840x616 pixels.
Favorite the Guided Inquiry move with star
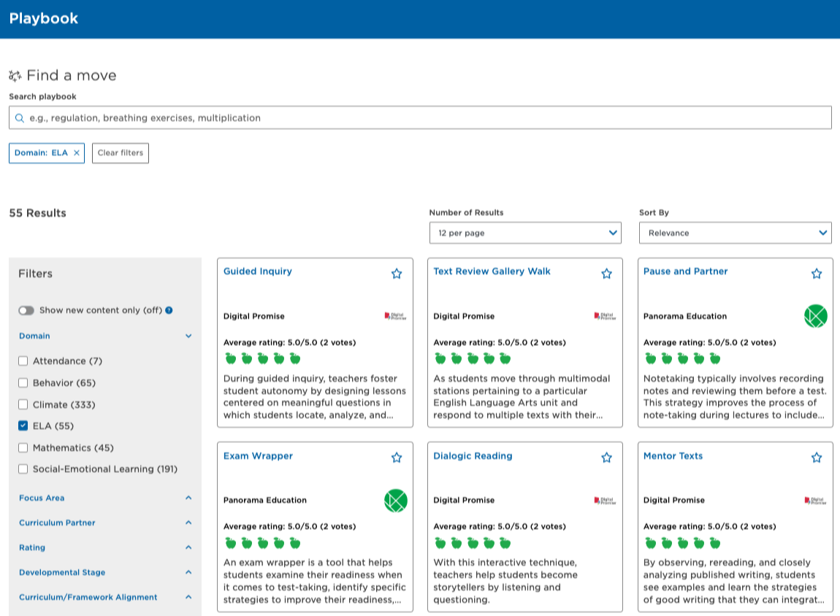[x=397, y=274]
